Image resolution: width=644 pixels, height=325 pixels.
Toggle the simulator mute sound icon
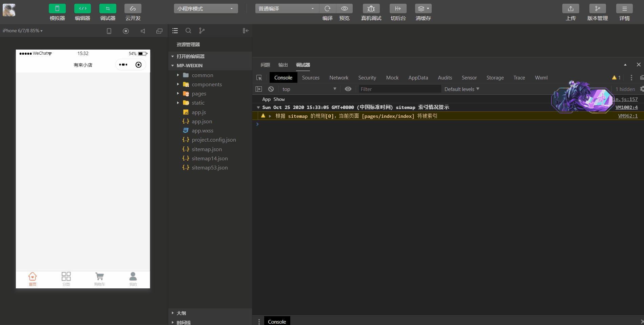click(x=143, y=31)
